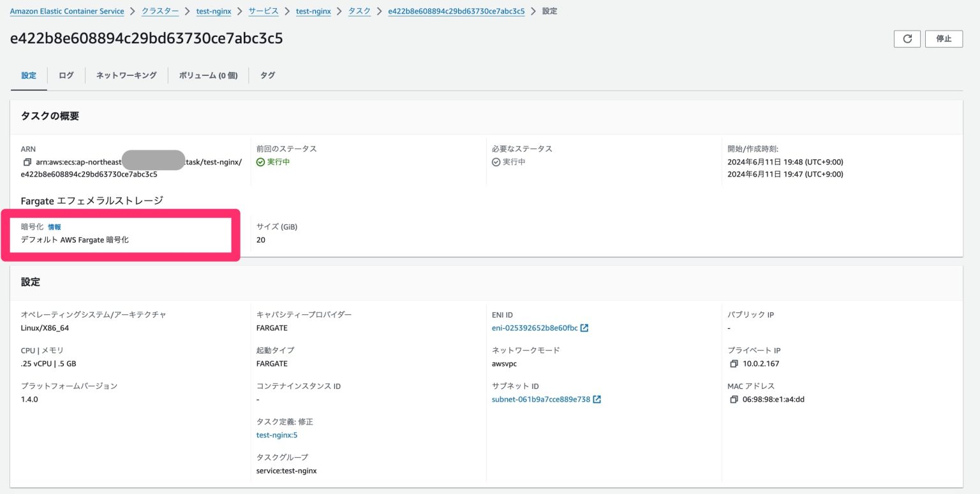The width and height of the screenshot is (980, 494).
Task: Open the subnet via its external link icon
Action: click(x=596, y=399)
